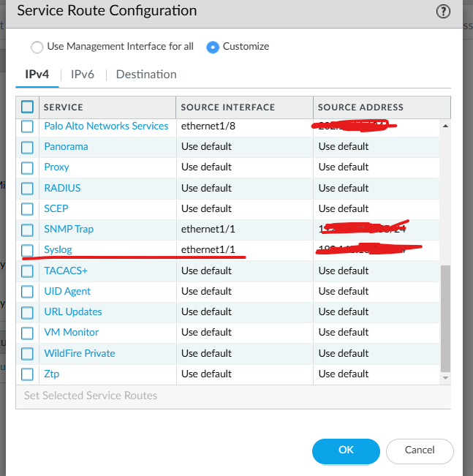Click the scrollbar down arrow

tap(445, 378)
